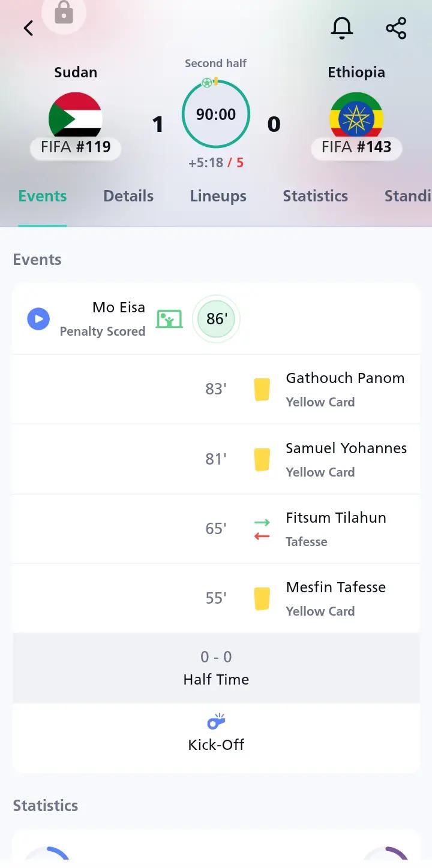Play the Mo Eisa penalty video

[38, 319]
